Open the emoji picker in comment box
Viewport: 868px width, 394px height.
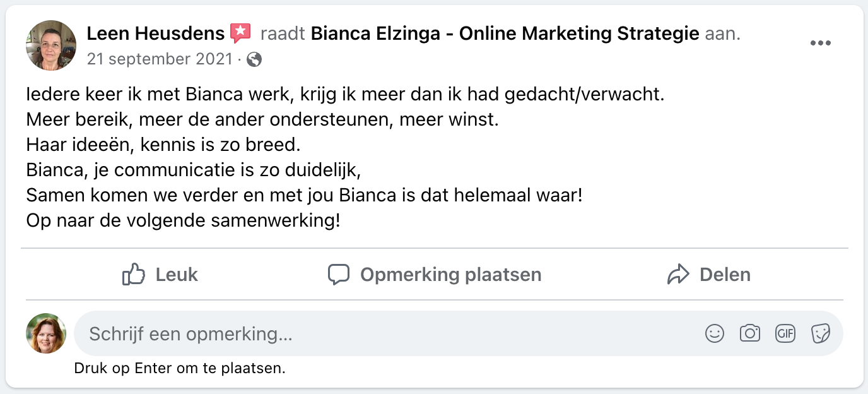pos(715,333)
